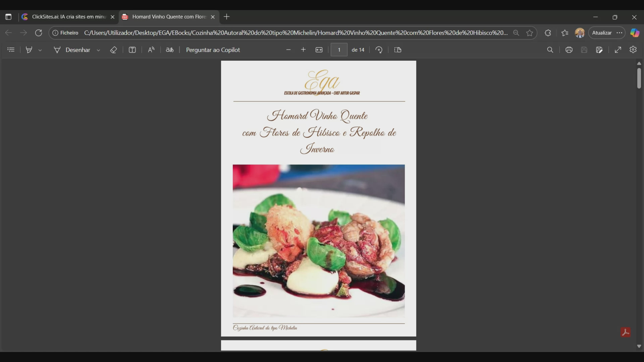
Task: Expand the highlight color dropdown arrow
Action: [x=40, y=50]
